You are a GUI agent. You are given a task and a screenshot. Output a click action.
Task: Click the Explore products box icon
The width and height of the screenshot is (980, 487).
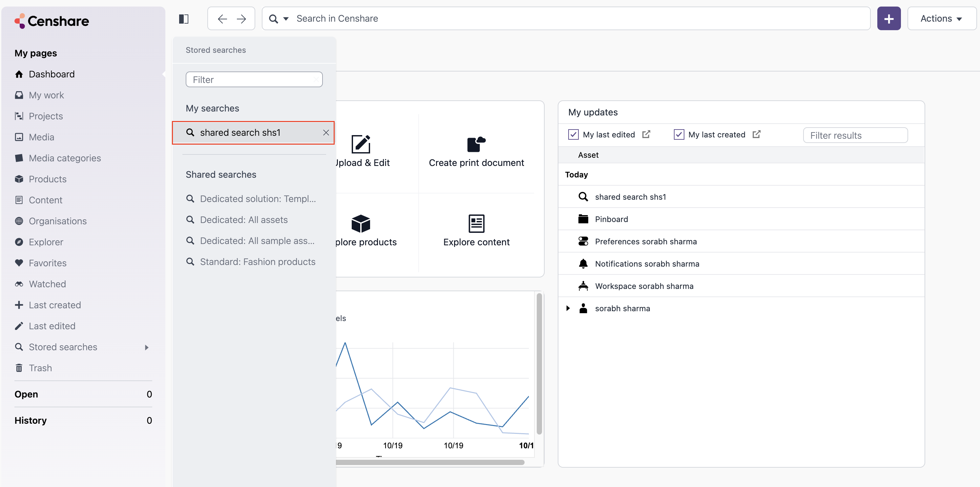pos(361,224)
